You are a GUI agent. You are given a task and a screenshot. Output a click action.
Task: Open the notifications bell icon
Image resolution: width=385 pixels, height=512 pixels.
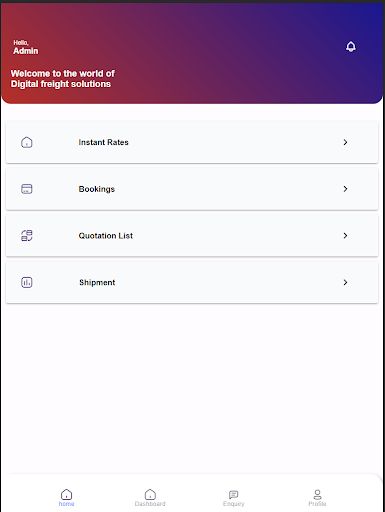click(350, 46)
